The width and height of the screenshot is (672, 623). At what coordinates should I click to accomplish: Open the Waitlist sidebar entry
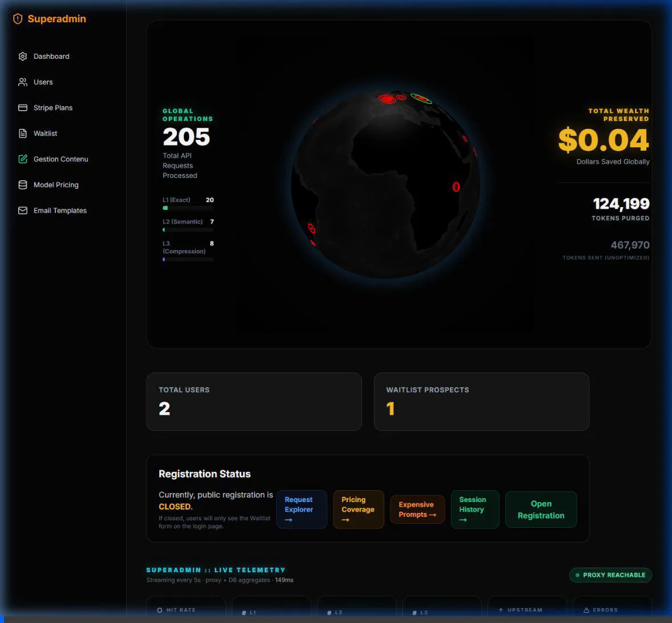[x=45, y=133]
